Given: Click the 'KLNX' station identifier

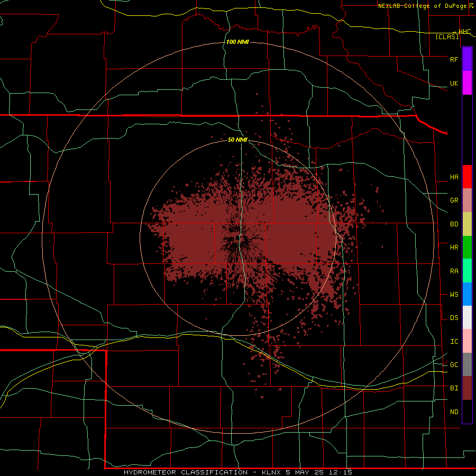Looking at the screenshot, I should tap(272, 472).
